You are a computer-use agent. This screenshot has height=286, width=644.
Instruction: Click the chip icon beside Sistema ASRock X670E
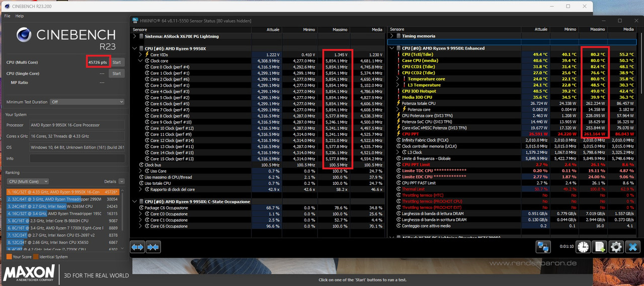coord(141,36)
